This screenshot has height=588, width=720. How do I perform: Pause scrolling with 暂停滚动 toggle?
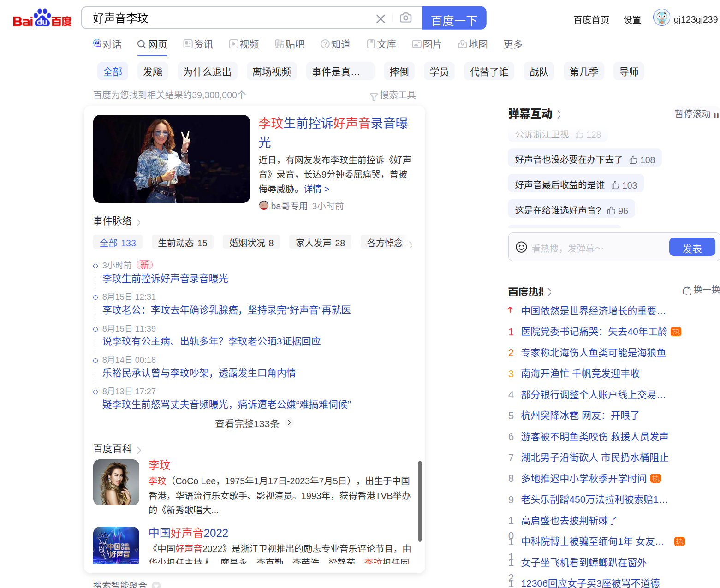click(696, 114)
